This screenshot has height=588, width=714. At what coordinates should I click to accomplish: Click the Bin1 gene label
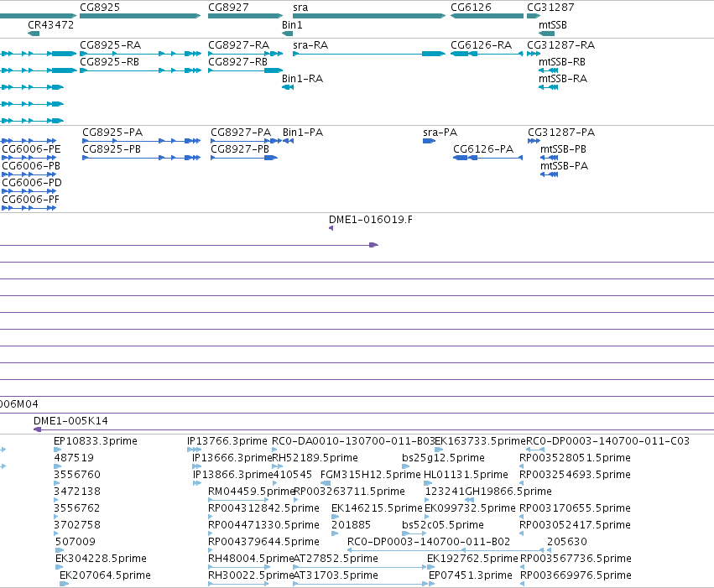coord(292,25)
